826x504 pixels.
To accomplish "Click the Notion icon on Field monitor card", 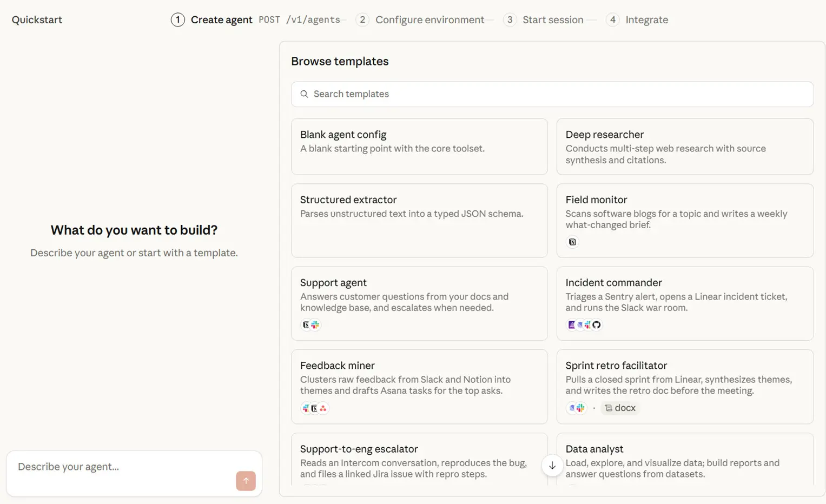I will click(572, 242).
